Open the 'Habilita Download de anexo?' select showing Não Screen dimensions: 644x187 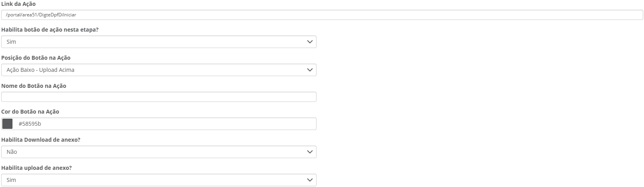point(156,152)
